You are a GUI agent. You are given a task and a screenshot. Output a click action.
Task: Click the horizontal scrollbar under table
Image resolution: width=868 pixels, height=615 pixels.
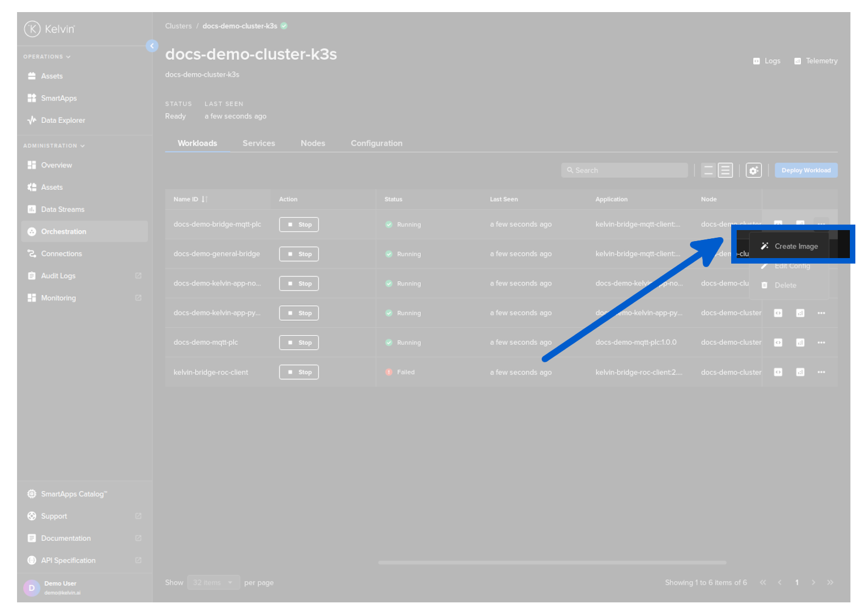pyautogui.click(x=552, y=562)
